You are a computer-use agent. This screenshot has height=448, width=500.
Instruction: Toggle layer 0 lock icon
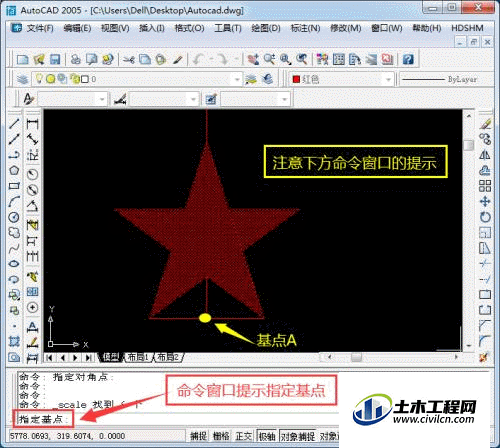75,79
